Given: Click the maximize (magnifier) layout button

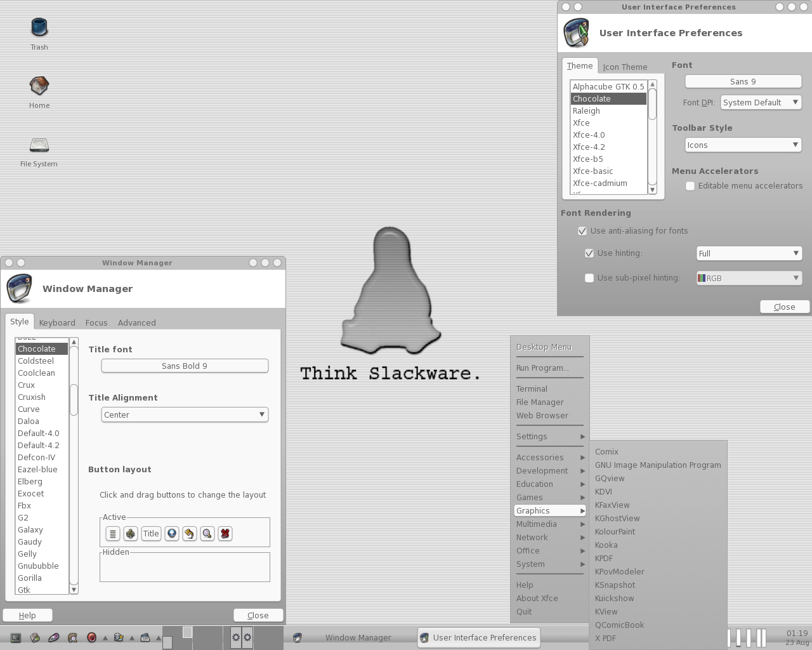Looking at the screenshot, I should click(x=207, y=534).
